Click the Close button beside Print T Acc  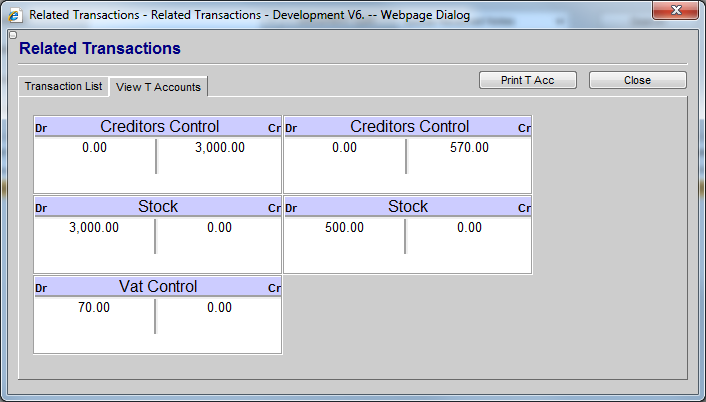[x=637, y=80]
